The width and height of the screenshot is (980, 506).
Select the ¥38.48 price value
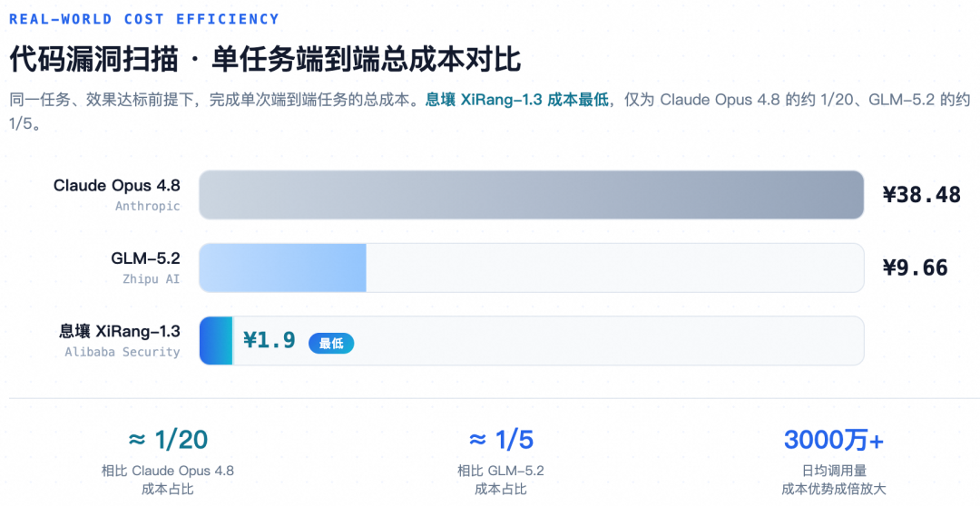coord(921,195)
